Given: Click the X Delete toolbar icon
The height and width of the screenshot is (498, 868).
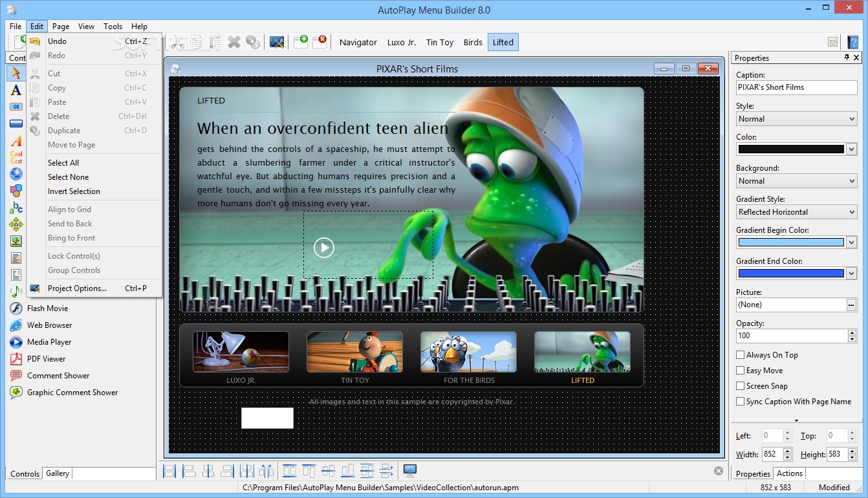Looking at the screenshot, I should pyautogui.click(x=234, y=43).
